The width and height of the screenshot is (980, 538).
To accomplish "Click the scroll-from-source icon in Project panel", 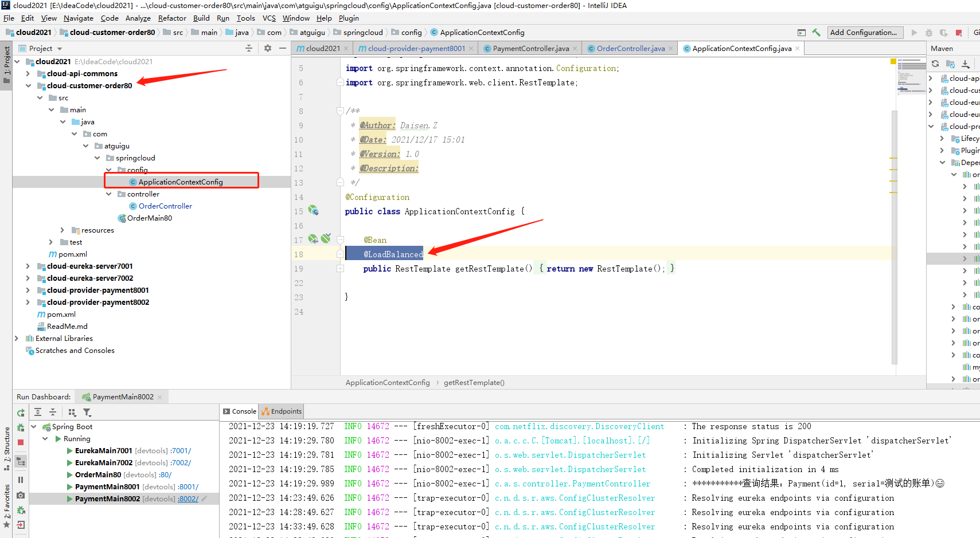I will point(249,49).
